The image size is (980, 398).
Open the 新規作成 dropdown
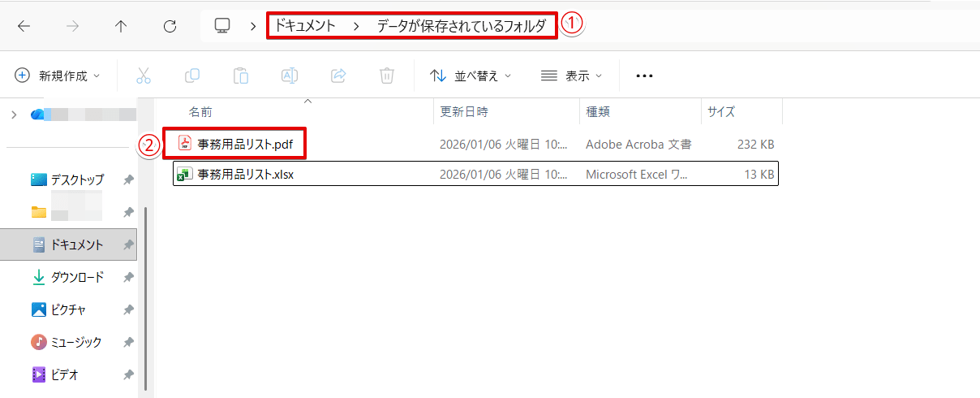[58, 76]
